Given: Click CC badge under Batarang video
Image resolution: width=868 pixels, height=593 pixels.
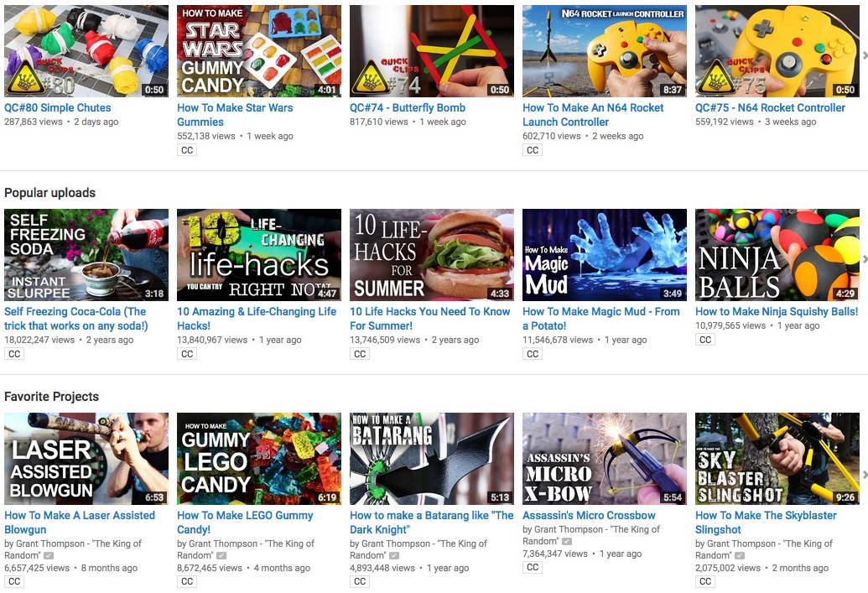Looking at the screenshot, I should 360,581.
